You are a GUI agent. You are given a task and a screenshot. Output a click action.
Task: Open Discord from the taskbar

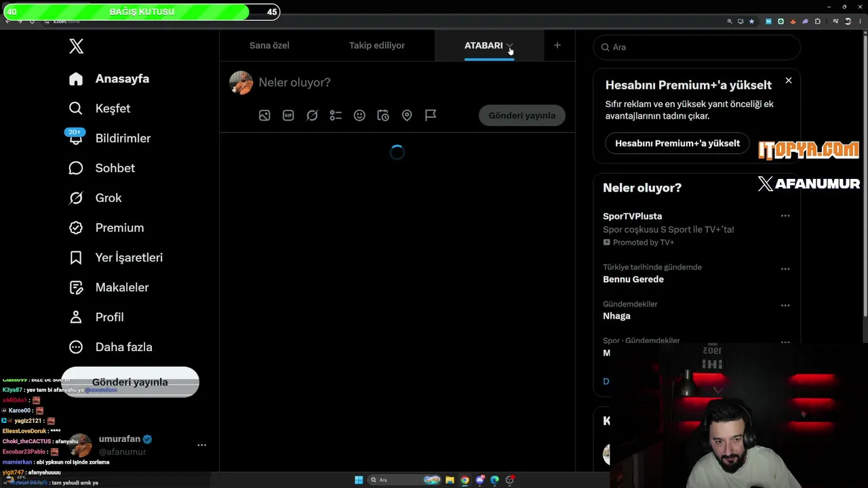coord(480,480)
